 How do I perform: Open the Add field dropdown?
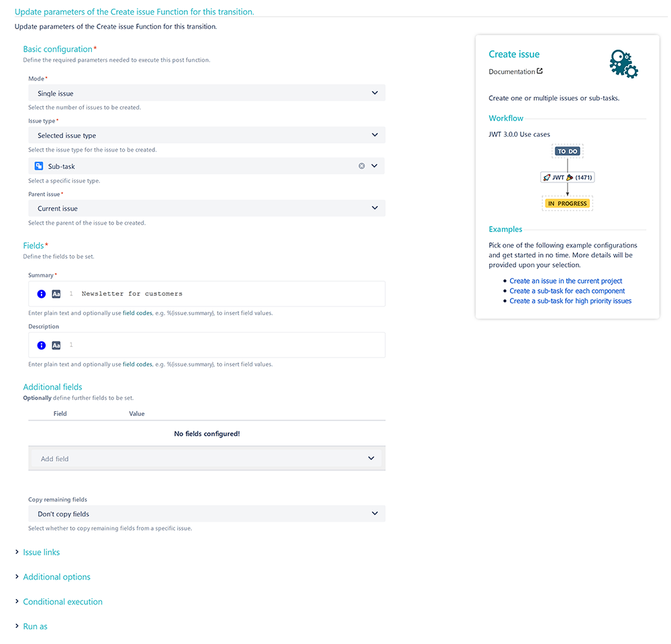point(207,459)
